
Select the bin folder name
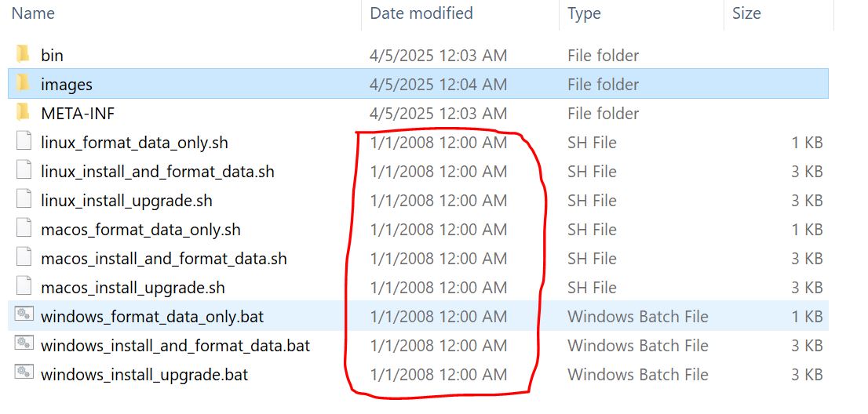[x=52, y=56]
